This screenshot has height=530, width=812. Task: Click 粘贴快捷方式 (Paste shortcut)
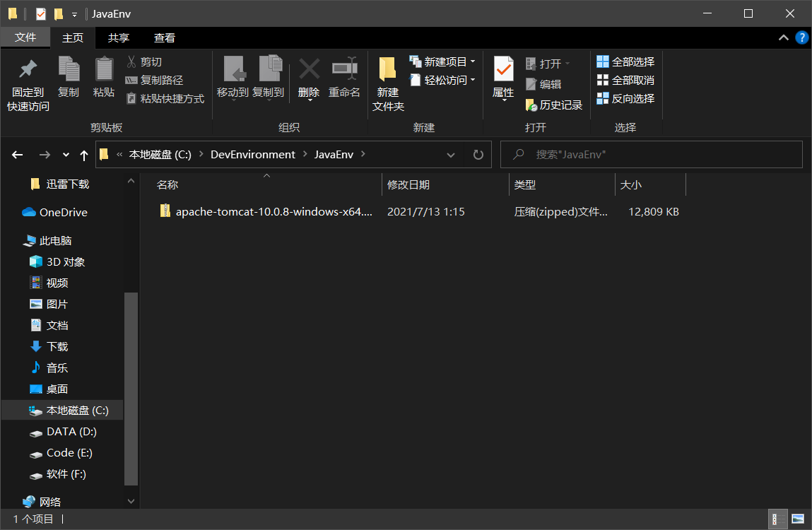tap(165, 98)
